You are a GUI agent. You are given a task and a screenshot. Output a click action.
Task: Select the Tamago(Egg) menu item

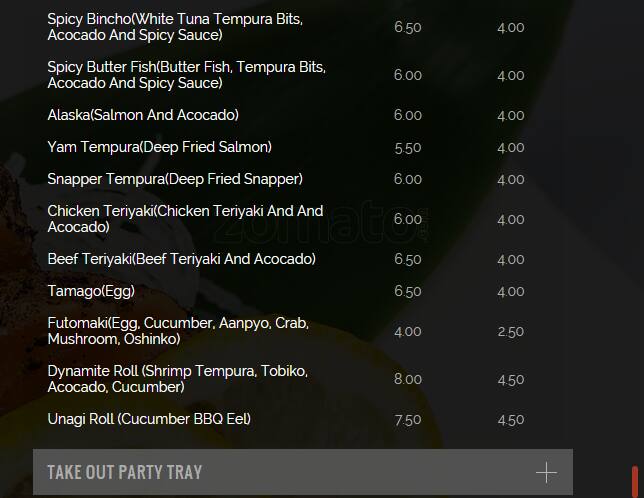91,291
